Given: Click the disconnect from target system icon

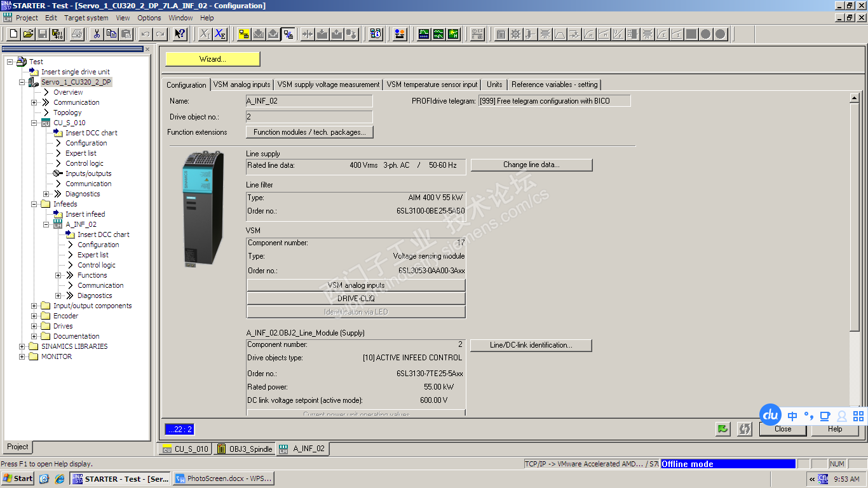Looking at the screenshot, I should pos(288,34).
